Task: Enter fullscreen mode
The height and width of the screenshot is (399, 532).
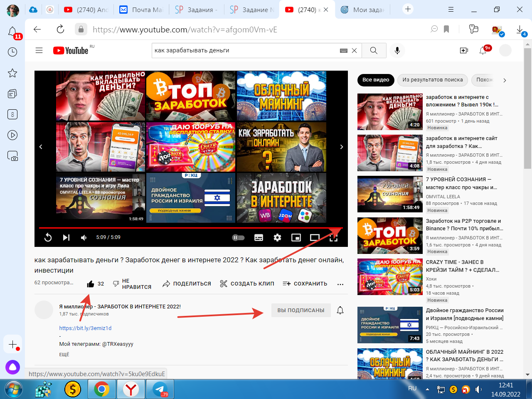Action: tap(333, 237)
